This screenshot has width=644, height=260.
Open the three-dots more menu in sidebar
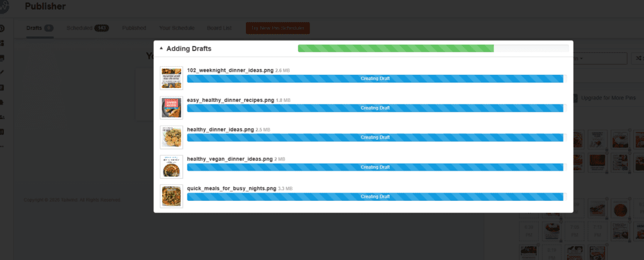pyautogui.click(x=3, y=147)
